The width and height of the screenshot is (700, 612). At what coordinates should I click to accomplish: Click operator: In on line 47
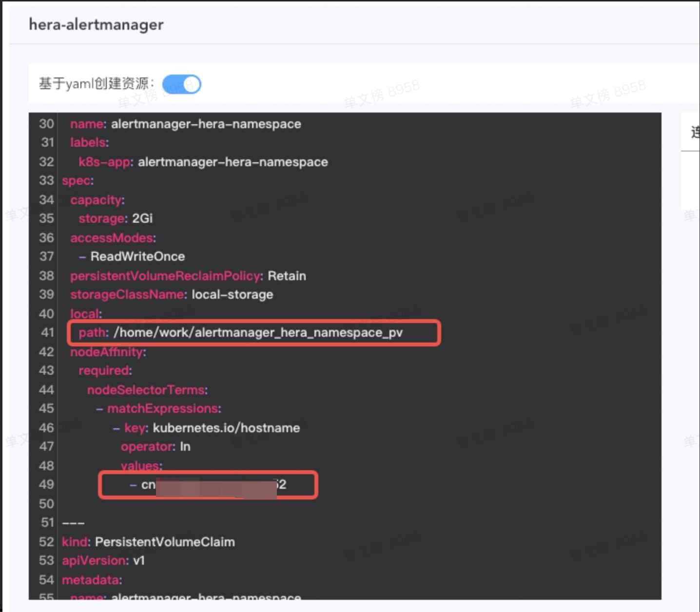(x=156, y=446)
